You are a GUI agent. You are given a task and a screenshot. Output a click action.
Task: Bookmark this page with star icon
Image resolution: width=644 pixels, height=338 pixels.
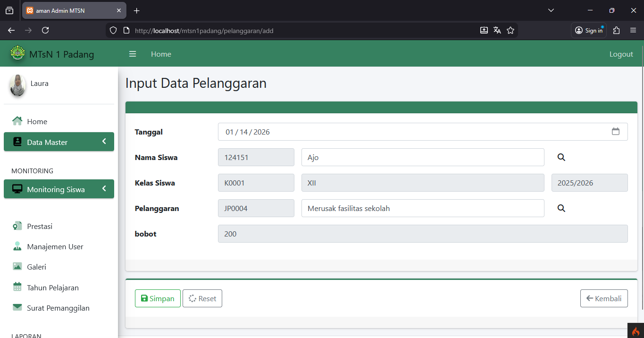coord(510,30)
